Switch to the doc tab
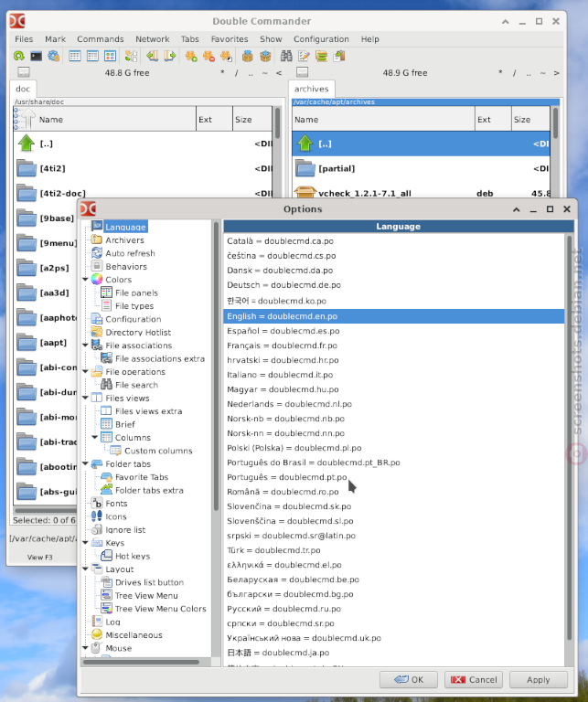Viewport: 588px width, 702px height. tap(23, 89)
